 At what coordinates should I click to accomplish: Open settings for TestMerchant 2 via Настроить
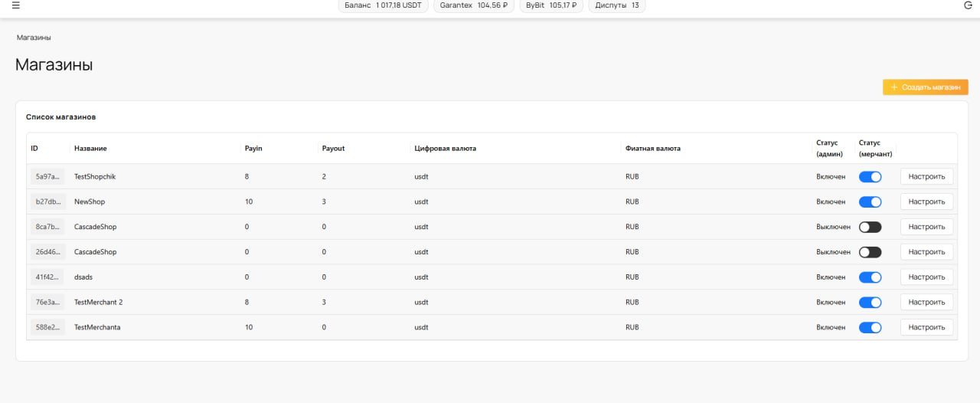[926, 303]
